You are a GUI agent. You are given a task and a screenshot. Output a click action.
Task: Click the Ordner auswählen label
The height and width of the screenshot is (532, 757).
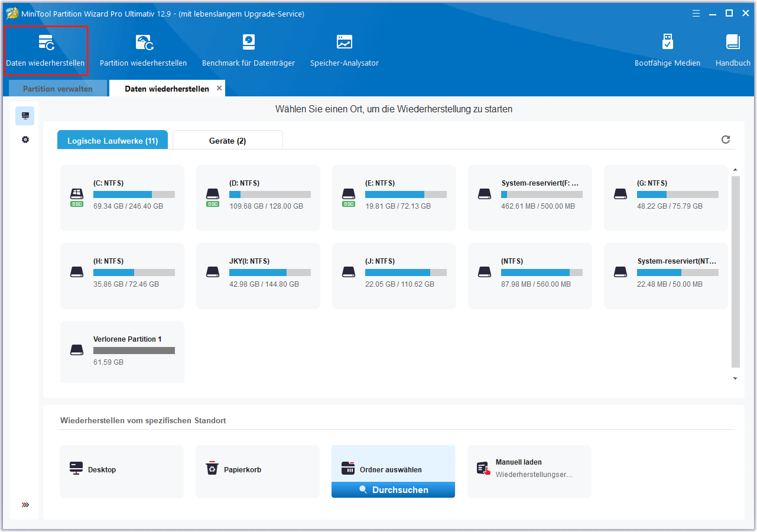(391, 470)
